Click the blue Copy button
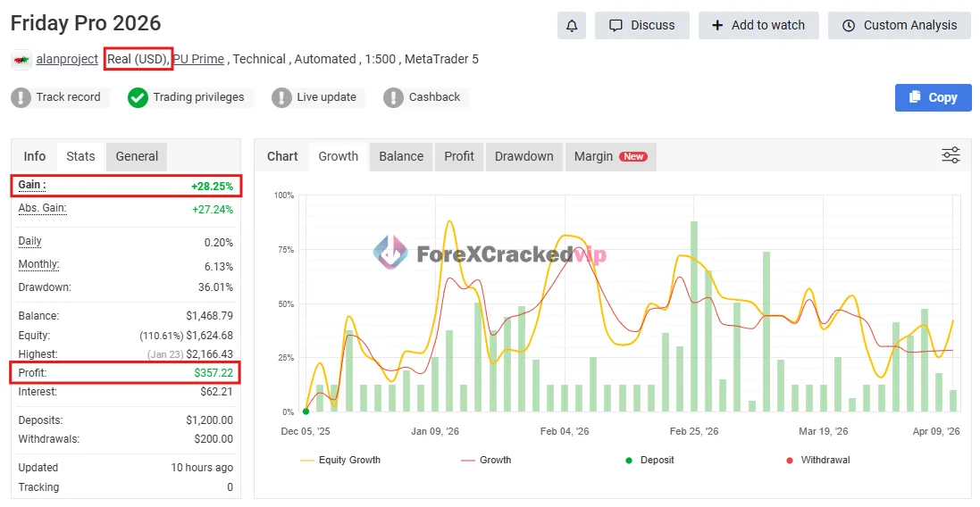The height and width of the screenshot is (507, 980). click(x=934, y=97)
